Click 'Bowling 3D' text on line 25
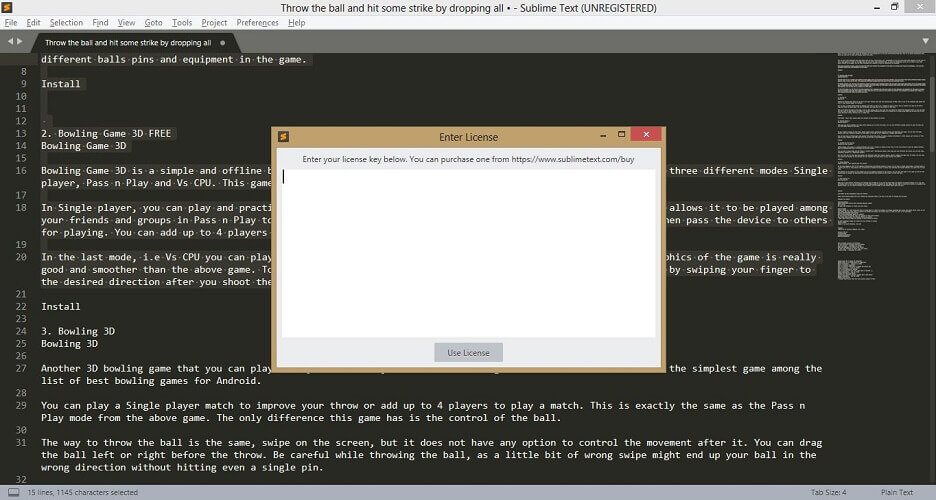Viewport: 936px width, 500px height. [69, 344]
